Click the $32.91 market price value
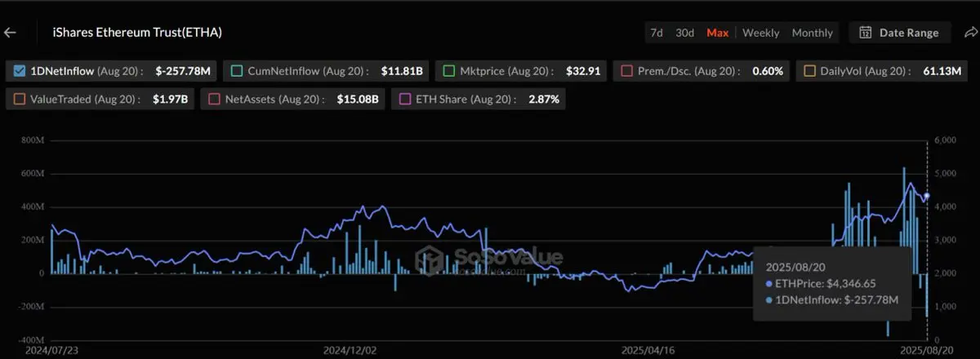Image resolution: width=980 pixels, height=359 pixels. (x=582, y=72)
